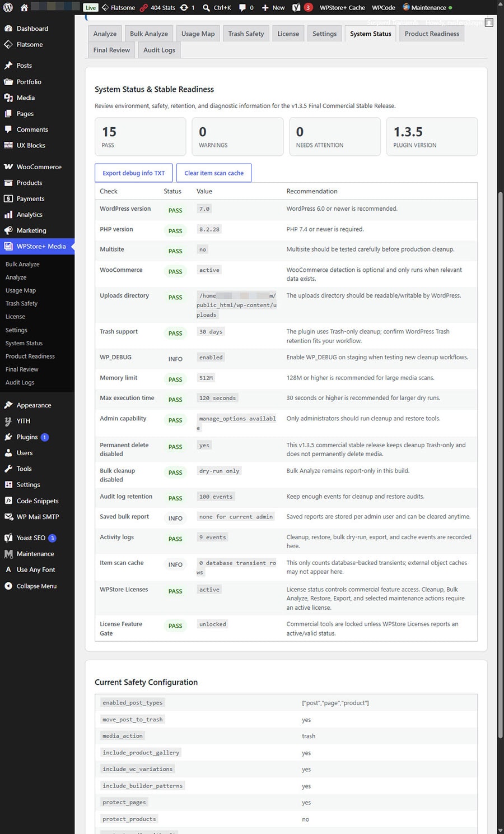Image resolution: width=504 pixels, height=834 pixels.
Task: Switch to Final Review tab
Action: [x=111, y=50]
